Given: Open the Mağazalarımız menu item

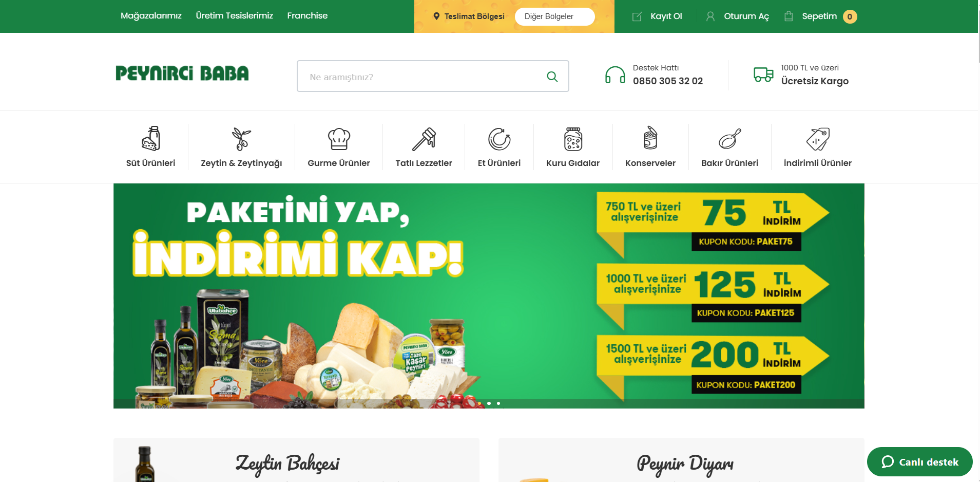Looking at the screenshot, I should [151, 16].
